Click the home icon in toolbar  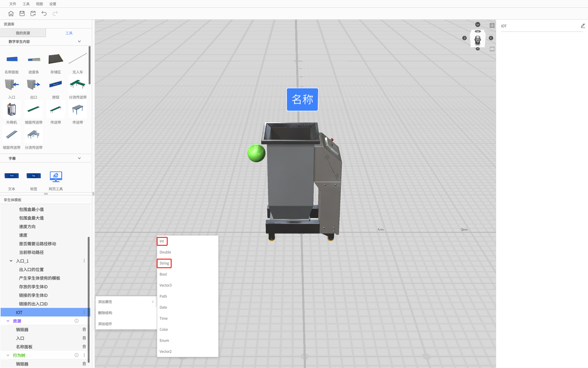11,13
